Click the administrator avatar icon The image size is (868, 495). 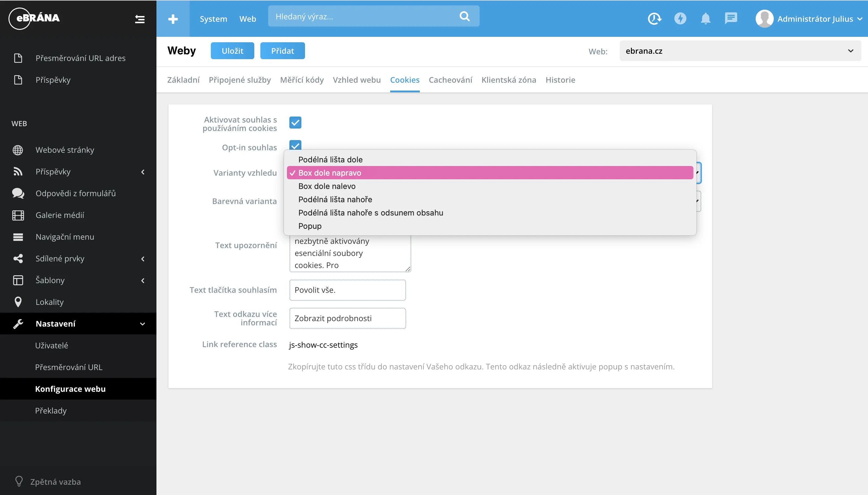(764, 19)
